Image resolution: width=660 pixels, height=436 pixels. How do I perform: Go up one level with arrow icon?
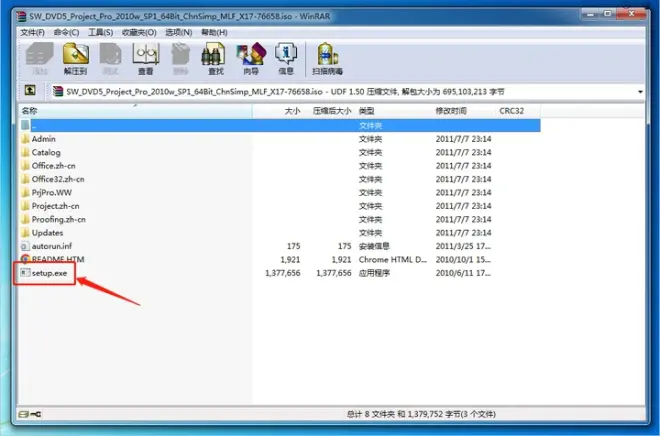(30, 90)
